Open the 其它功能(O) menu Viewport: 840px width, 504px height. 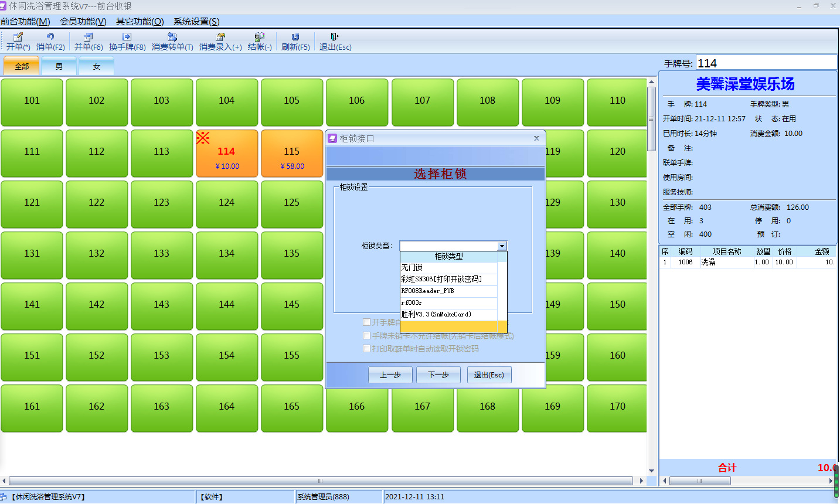click(140, 22)
